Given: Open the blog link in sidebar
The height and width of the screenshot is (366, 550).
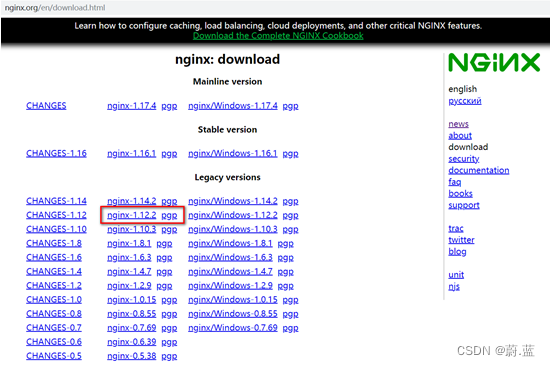Looking at the screenshot, I should click(x=457, y=252).
